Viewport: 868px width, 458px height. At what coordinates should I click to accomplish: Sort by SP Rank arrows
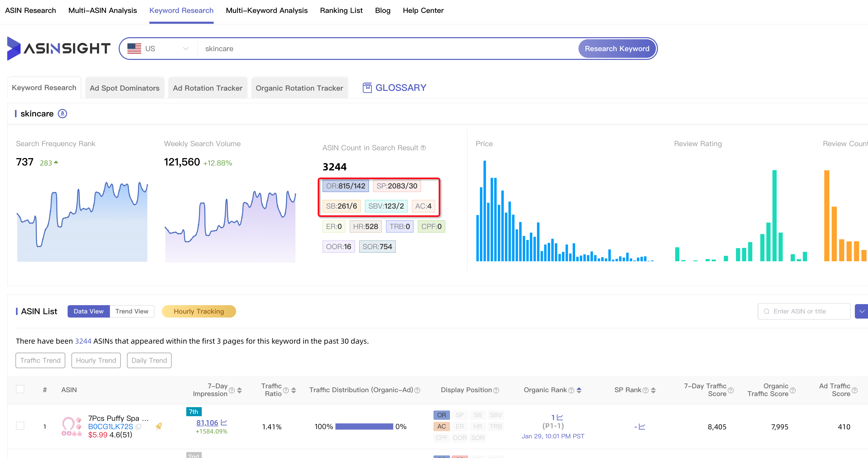pos(653,390)
